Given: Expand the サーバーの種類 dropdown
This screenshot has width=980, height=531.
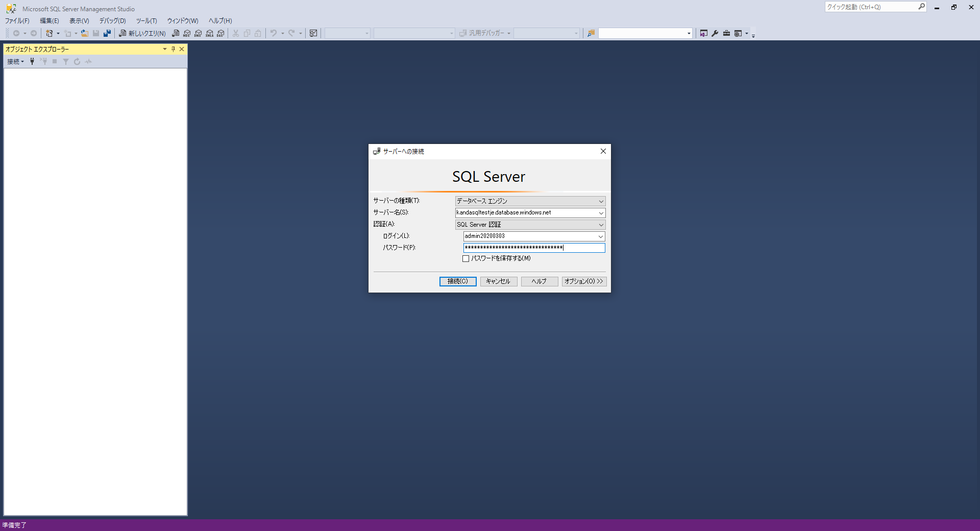Looking at the screenshot, I should [x=601, y=201].
